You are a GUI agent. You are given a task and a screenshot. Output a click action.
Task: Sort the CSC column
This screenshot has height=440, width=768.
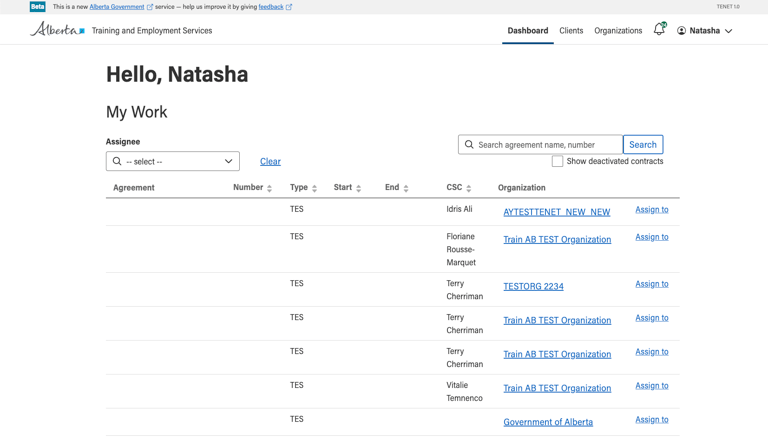tap(468, 188)
